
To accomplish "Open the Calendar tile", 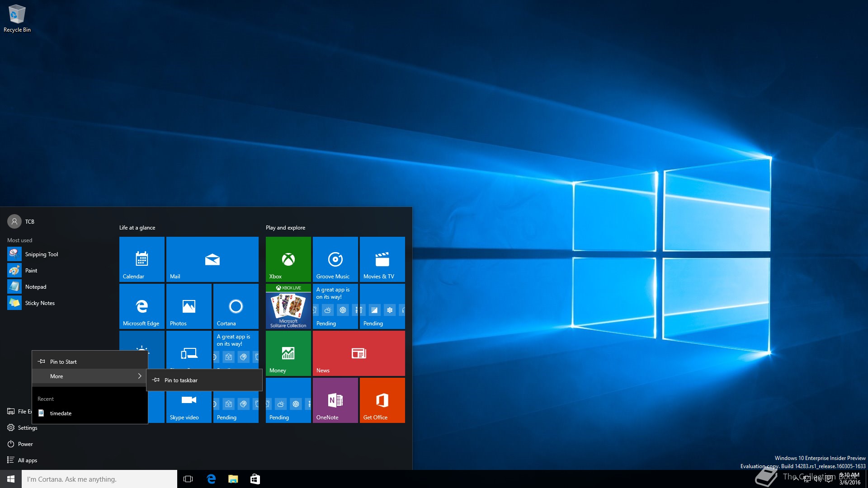I will (142, 259).
